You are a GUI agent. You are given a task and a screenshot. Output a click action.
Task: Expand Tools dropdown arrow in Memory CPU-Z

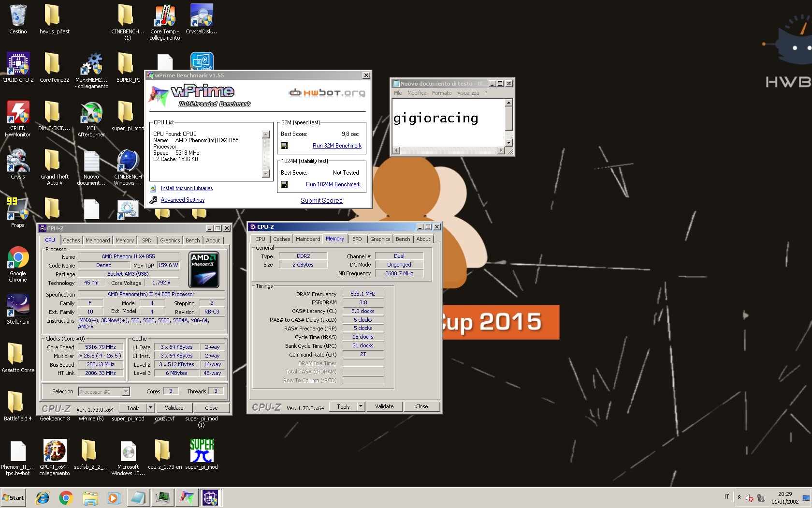(x=361, y=406)
